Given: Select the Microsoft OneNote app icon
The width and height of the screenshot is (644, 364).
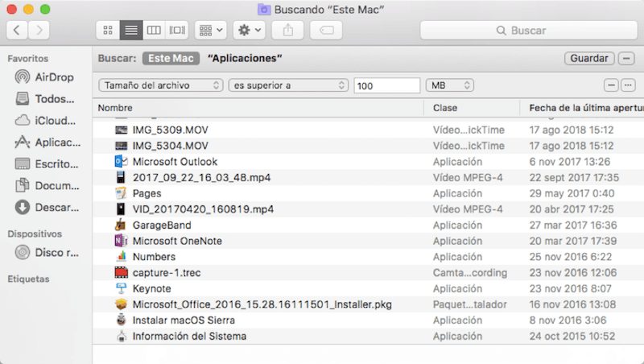Looking at the screenshot, I should tap(121, 241).
